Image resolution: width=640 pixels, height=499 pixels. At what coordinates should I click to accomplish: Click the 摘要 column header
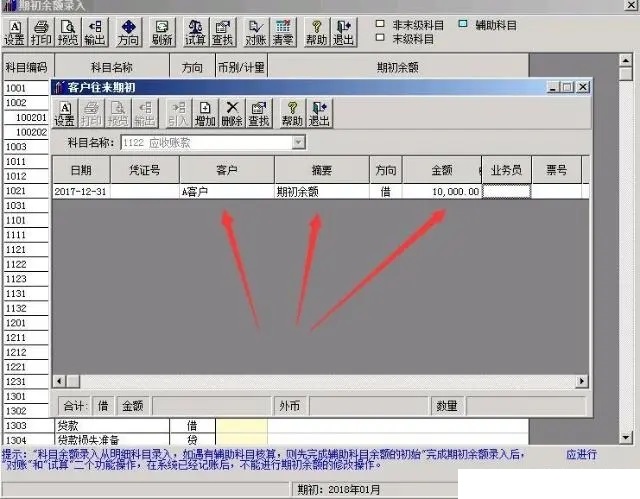click(x=322, y=170)
